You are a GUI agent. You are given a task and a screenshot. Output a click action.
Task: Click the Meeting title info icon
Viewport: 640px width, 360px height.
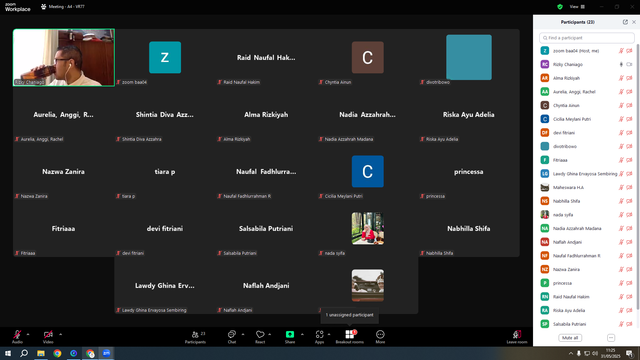[x=44, y=7]
